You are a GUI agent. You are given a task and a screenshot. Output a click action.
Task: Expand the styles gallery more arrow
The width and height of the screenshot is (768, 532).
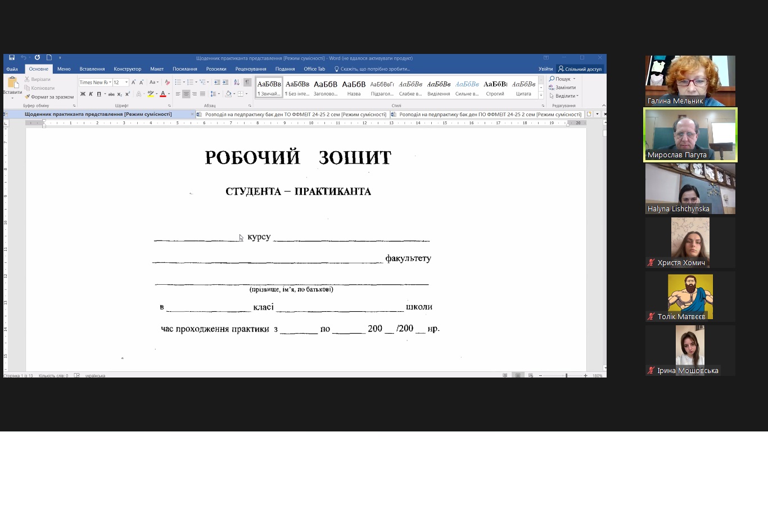tap(541, 96)
